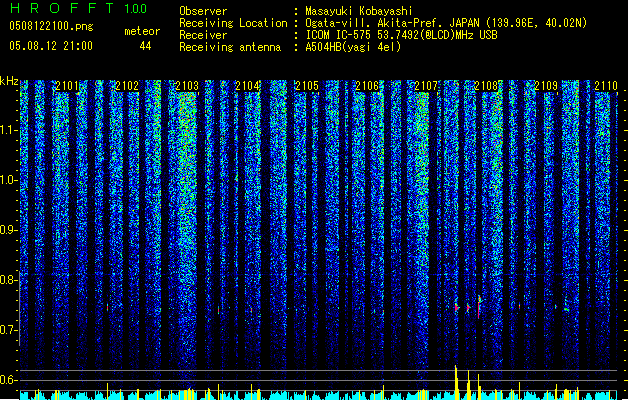
Task: Click the tallest yellow signal peak near 2107
Action: tap(456, 382)
